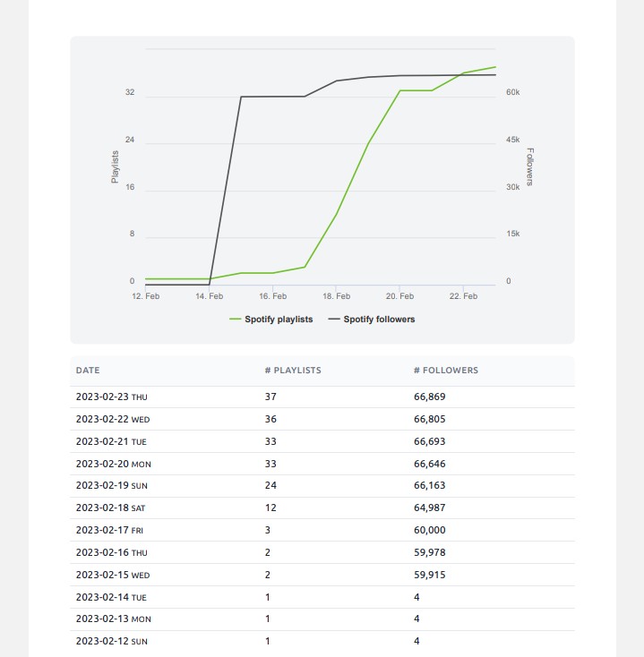
Task: Click the 24 playlists value
Action: point(270,486)
